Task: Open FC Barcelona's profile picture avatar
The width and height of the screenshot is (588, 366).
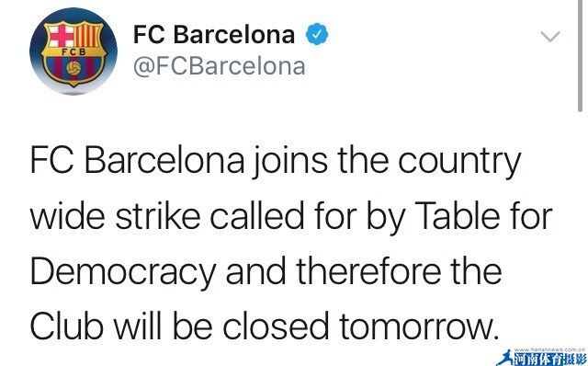Action: pos(73,51)
